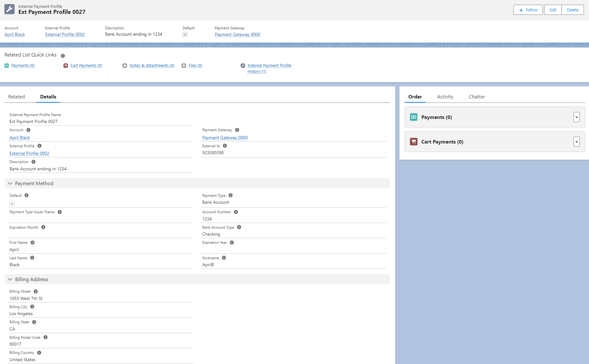Switch to the Related tab

coord(16,97)
